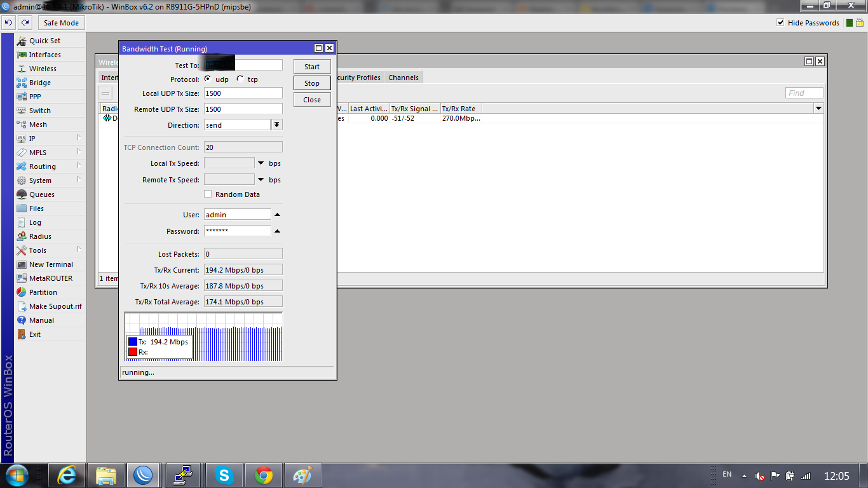Expand the Local Tx Speed dropdown arrow
The width and height of the screenshot is (868, 488).
click(x=261, y=163)
